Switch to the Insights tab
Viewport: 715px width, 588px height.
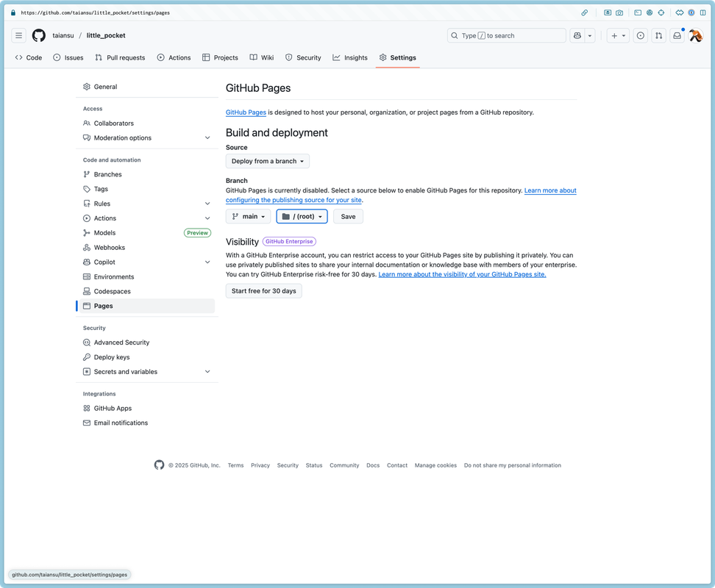point(350,57)
